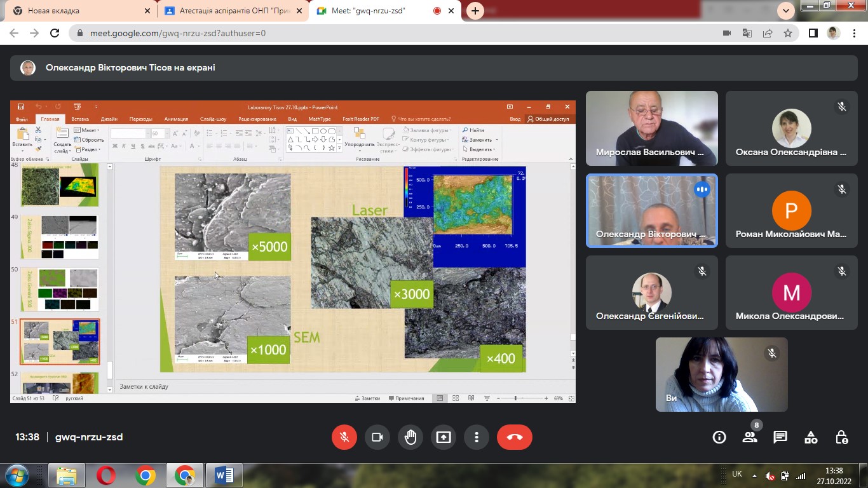The height and width of the screenshot is (488, 868).
Task: Toggle the camera on or off
Action: [x=377, y=437]
